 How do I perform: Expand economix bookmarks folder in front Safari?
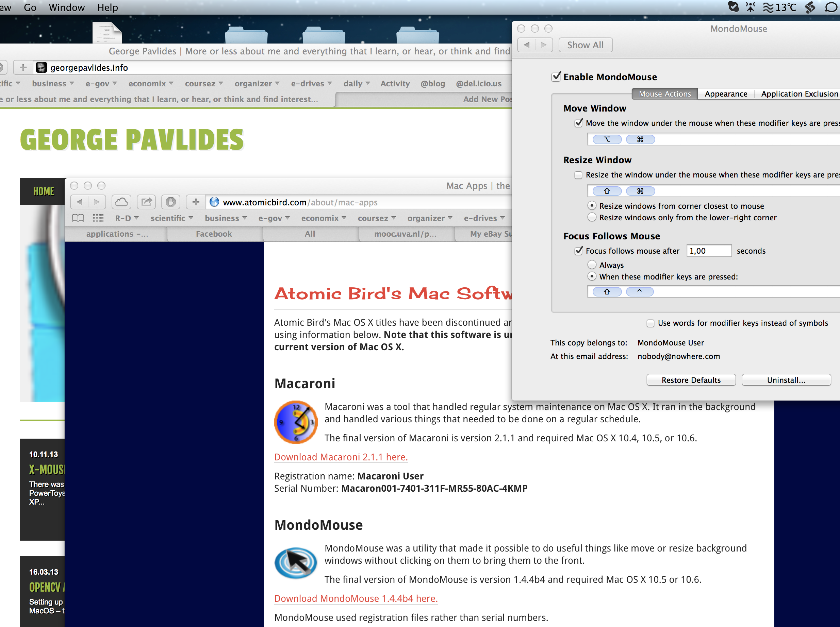pos(324,218)
